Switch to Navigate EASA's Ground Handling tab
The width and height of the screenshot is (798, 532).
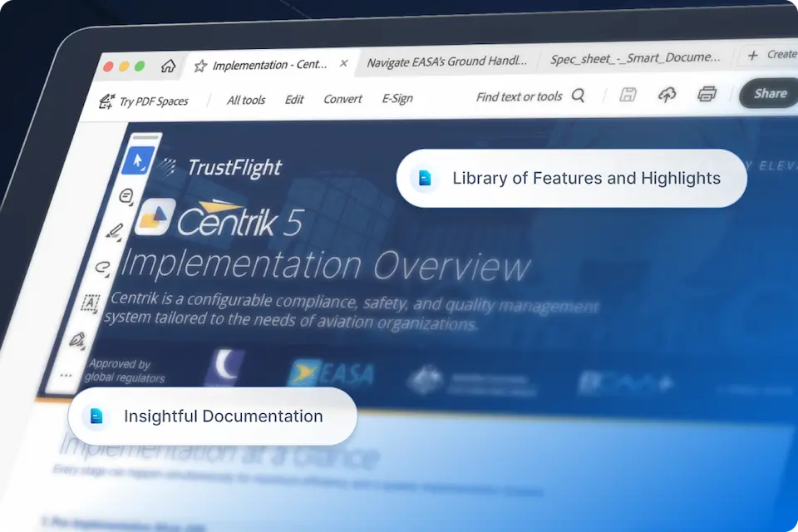click(x=446, y=62)
